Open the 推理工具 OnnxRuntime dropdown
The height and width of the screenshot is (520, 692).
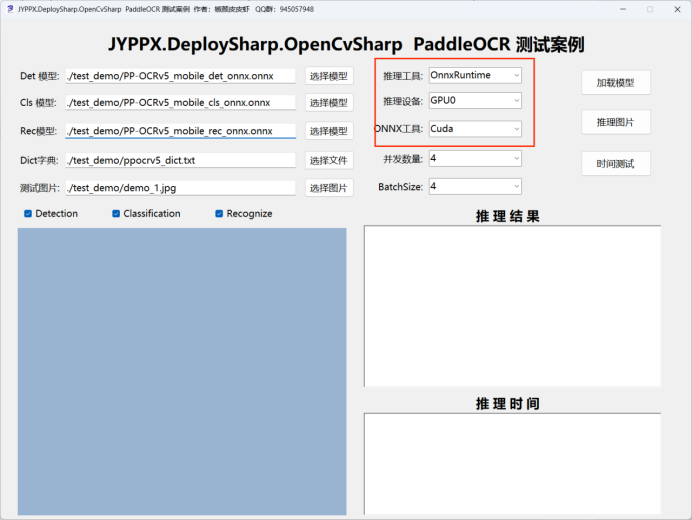coord(474,75)
